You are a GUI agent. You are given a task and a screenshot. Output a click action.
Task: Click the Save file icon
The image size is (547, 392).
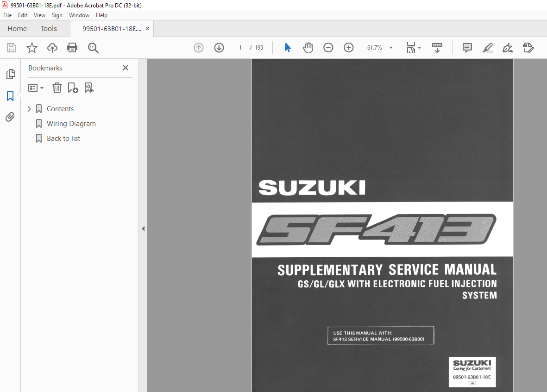12,48
